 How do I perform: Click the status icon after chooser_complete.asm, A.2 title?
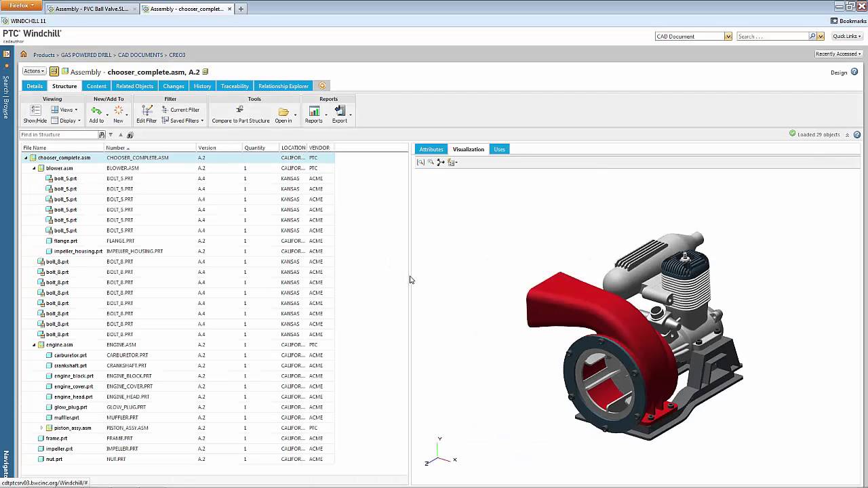[205, 71]
